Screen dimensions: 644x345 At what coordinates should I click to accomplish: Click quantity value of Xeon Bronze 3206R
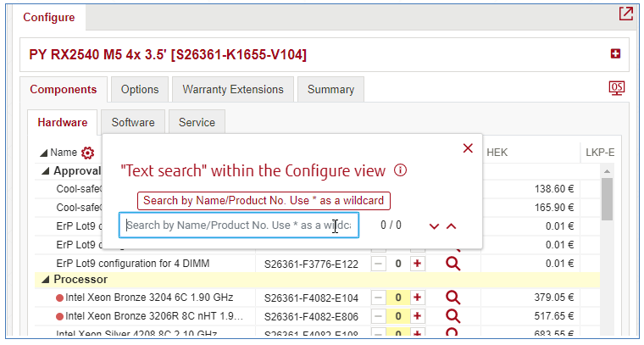click(x=398, y=316)
